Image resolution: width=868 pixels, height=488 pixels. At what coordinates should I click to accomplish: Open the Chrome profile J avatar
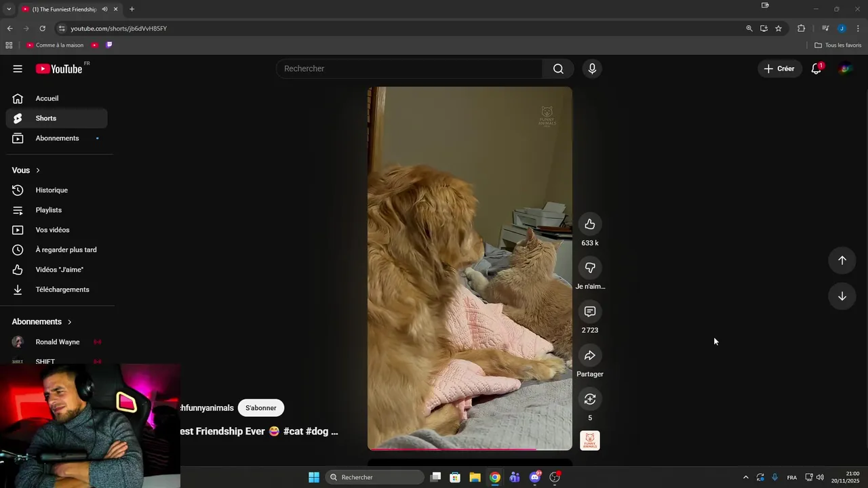point(842,28)
